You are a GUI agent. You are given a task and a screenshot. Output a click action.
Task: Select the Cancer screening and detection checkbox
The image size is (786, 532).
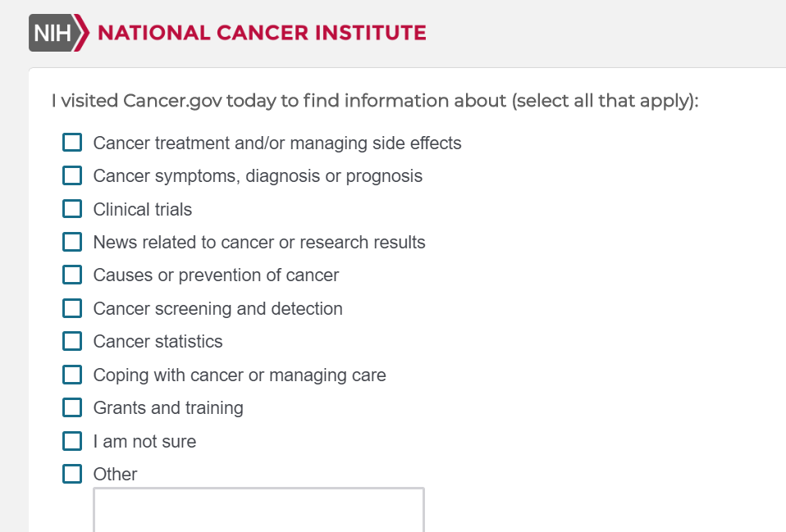(x=73, y=308)
